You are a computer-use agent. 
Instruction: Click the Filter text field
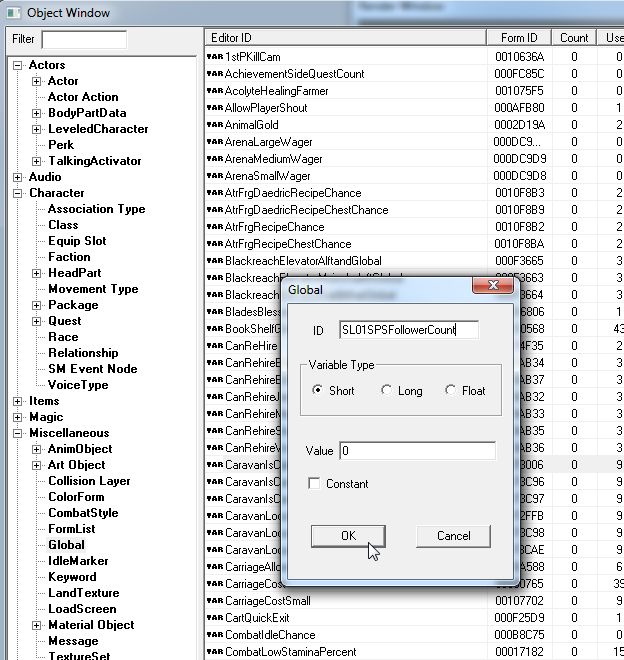[84, 40]
